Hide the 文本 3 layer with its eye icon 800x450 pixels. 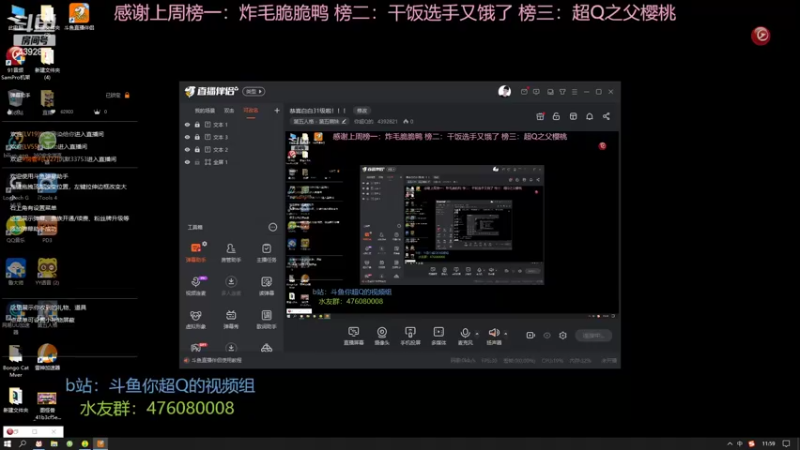pyautogui.click(x=187, y=137)
